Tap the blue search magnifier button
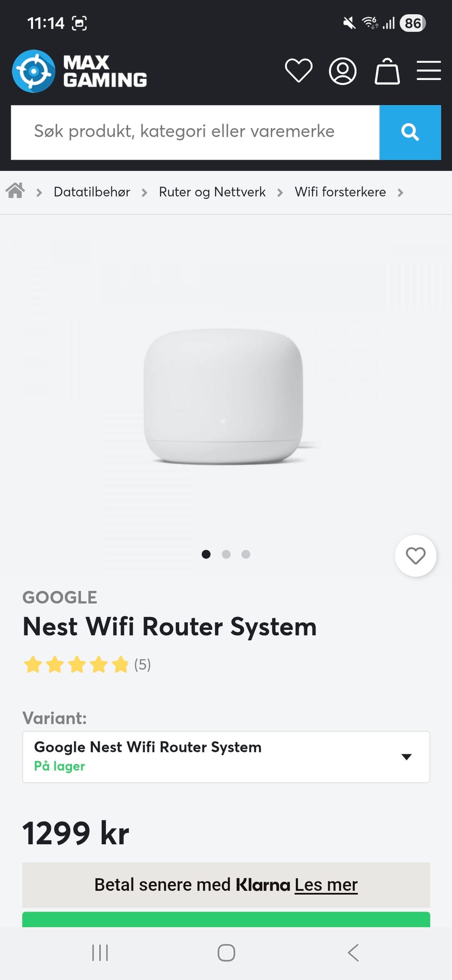The width and height of the screenshot is (452, 980). [410, 132]
